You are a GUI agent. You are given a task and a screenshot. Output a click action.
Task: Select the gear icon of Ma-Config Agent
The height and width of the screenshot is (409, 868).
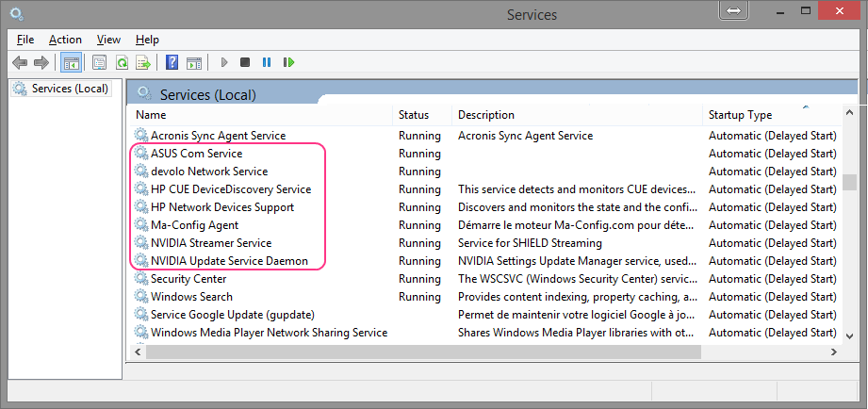(x=141, y=224)
